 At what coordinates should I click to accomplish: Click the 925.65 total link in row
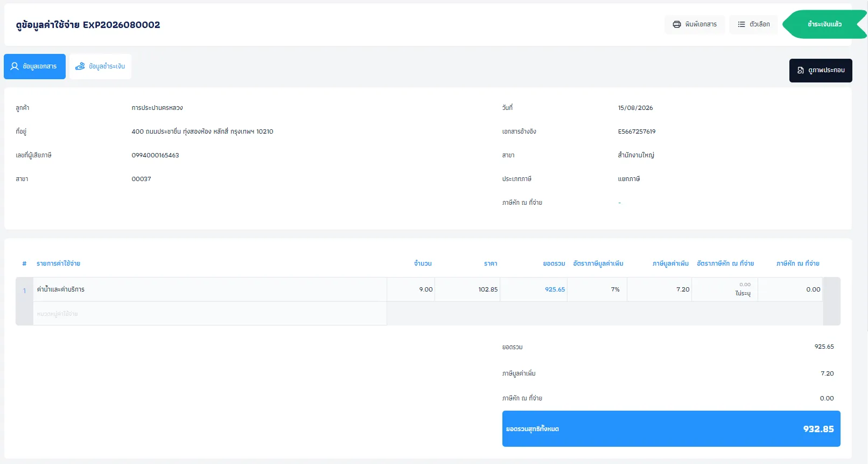click(x=555, y=289)
